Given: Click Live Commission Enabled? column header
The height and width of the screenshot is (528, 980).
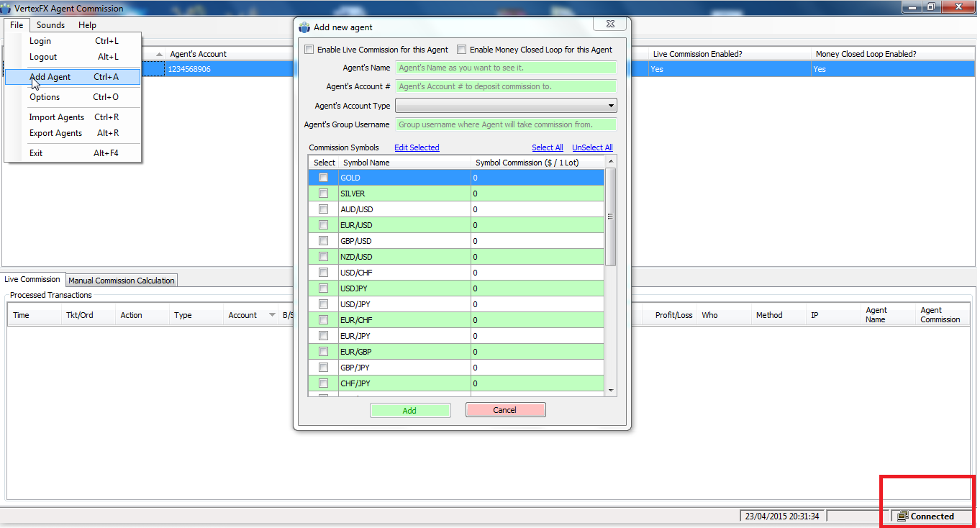Looking at the screenshot, I should point(730,54).
